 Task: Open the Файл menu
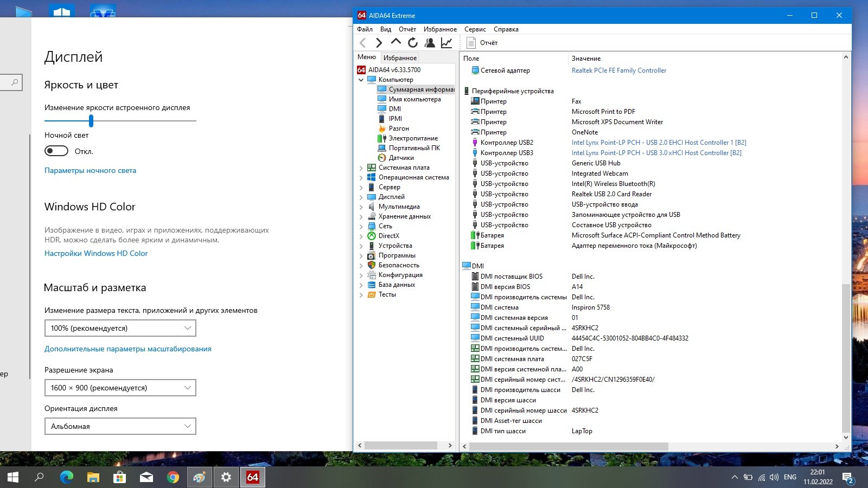pyautogui.click(x=365, y=29)
